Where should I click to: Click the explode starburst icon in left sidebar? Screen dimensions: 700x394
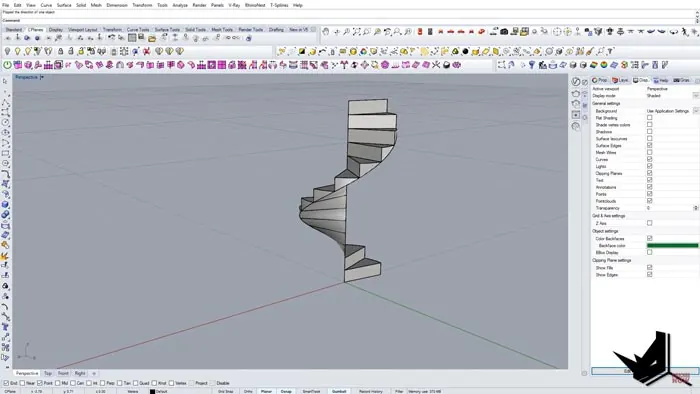tap(5, 256)
